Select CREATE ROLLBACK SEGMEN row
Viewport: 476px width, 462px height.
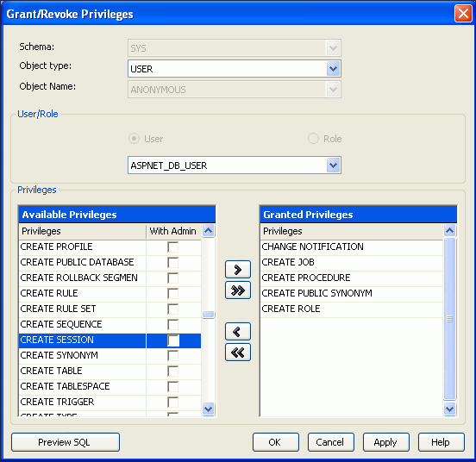point(83,278)
